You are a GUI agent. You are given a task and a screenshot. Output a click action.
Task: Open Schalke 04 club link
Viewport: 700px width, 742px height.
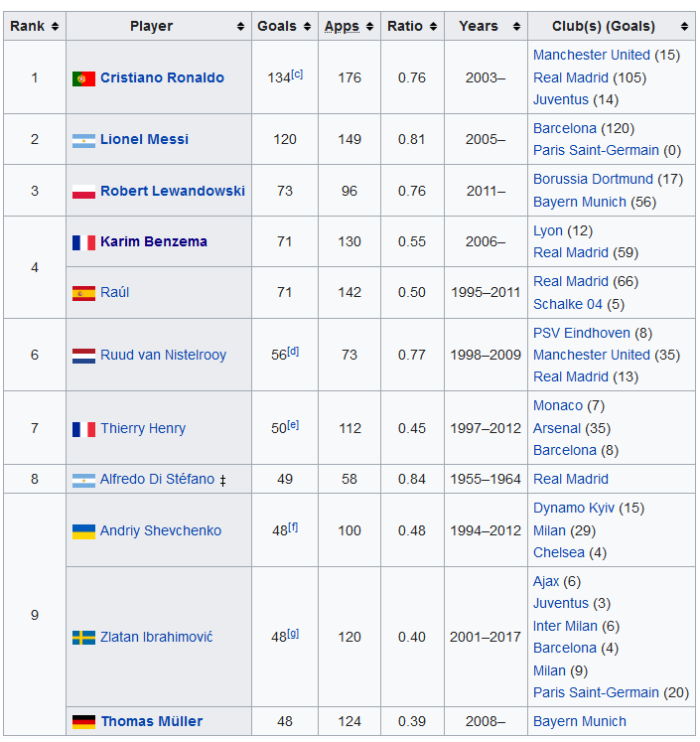(x=568, y=304)
